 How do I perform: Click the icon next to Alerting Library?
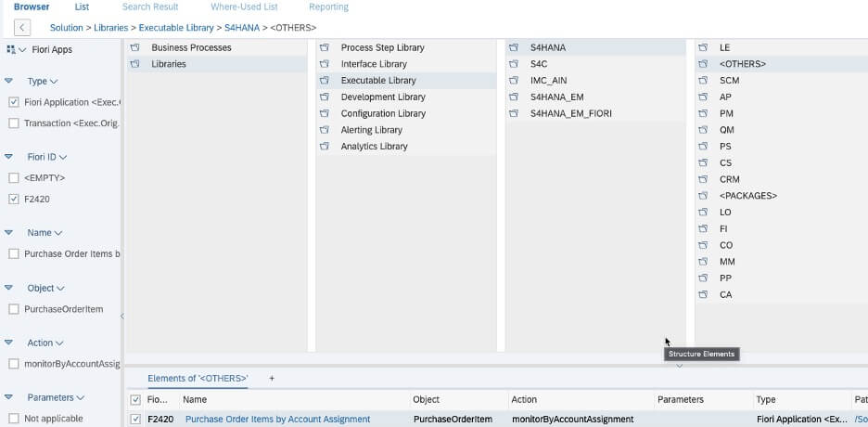[325, 130]
